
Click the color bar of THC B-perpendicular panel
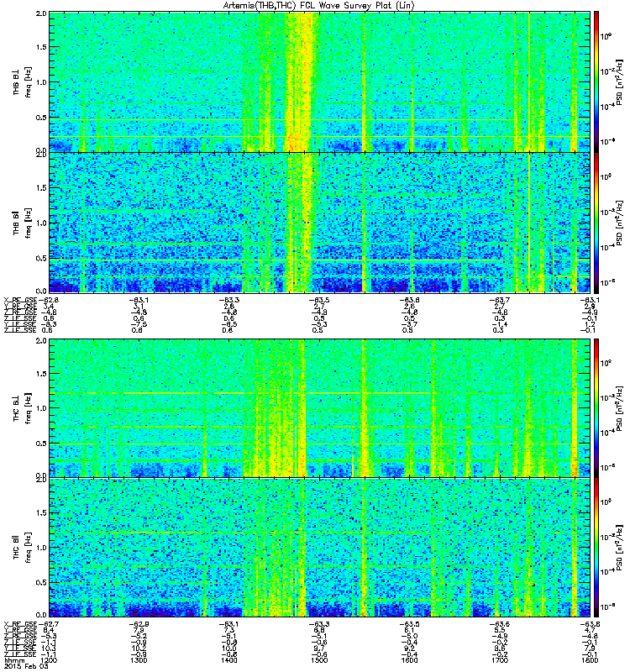(x=596, y=408)
